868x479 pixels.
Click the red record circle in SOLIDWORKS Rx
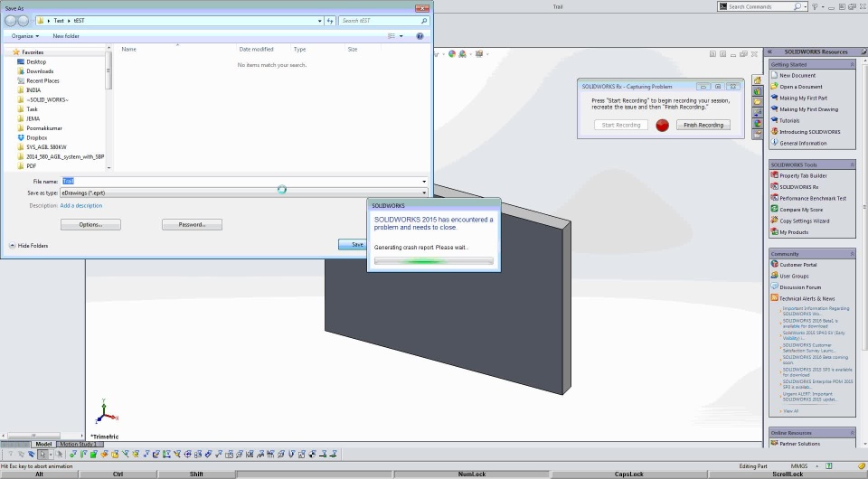[662, 125]
